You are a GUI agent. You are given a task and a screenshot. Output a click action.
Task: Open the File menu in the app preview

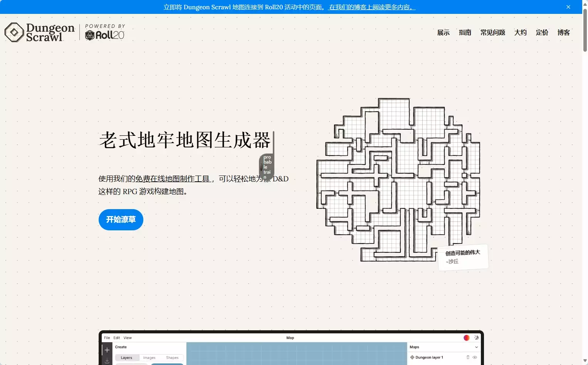(107, 338)
